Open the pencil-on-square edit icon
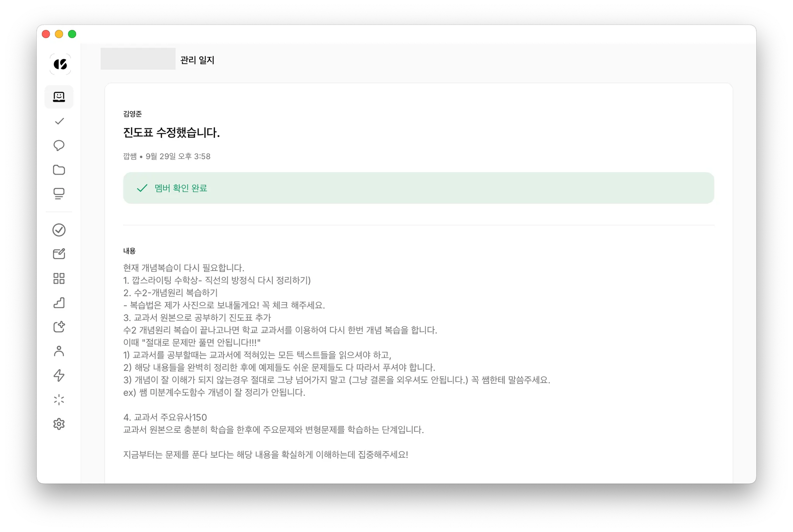 tap(59, 254)
